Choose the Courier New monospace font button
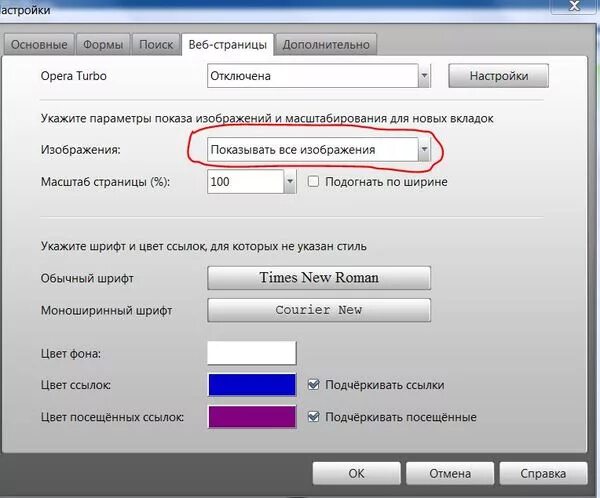 (319, 310)
